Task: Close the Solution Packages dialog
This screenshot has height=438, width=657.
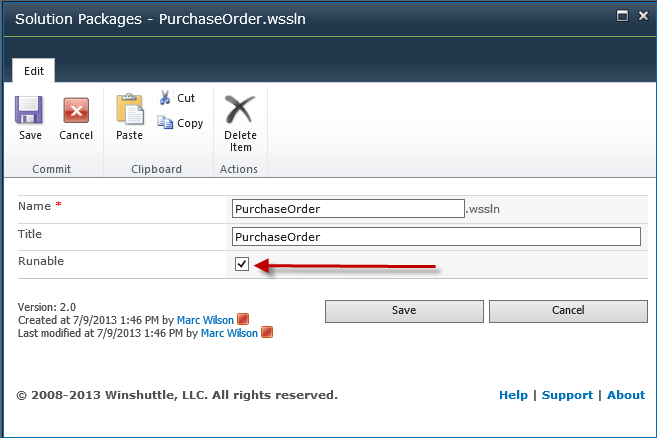Action: pyautogui.click(x=643, y=16)
